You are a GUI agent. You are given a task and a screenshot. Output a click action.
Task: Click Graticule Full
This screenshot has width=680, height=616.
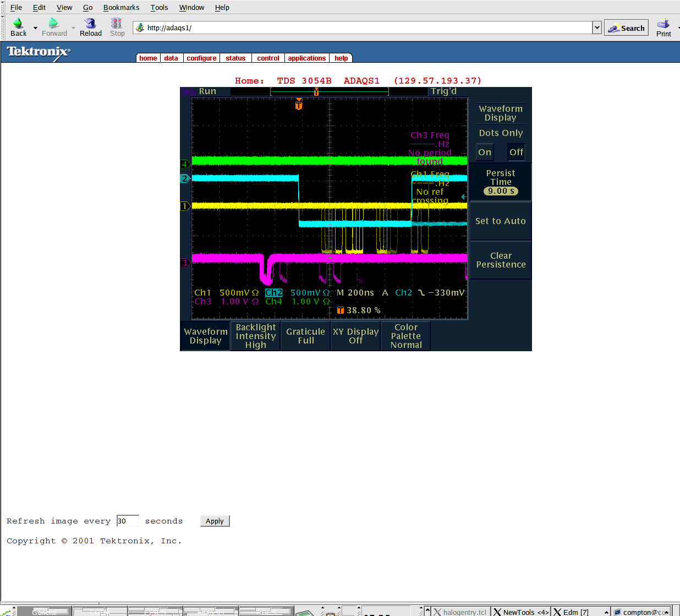pos(306,336)
